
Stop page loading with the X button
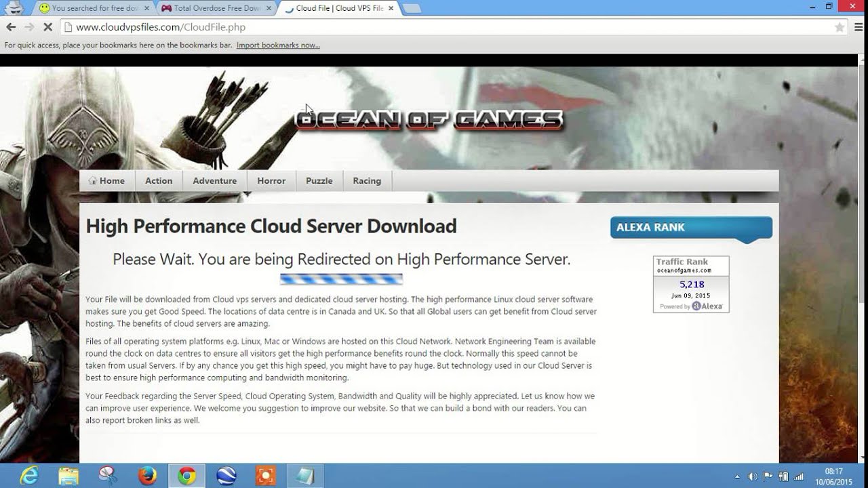[48, 27]
